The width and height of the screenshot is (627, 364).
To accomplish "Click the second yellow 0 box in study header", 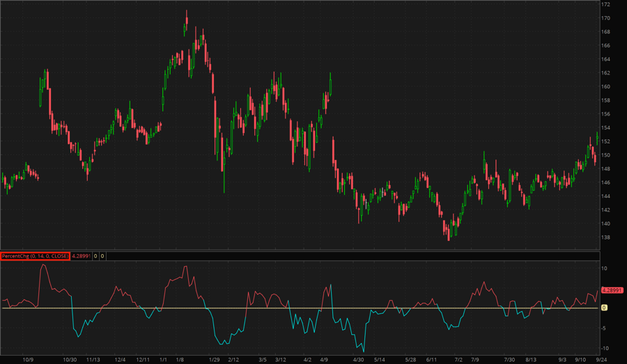I will click(x=103, y=256).
